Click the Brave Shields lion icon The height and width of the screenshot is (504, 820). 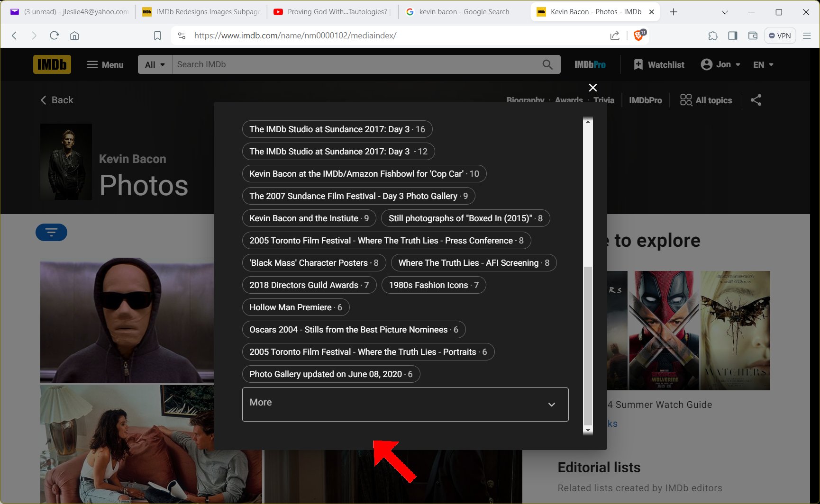coord(638,36)
